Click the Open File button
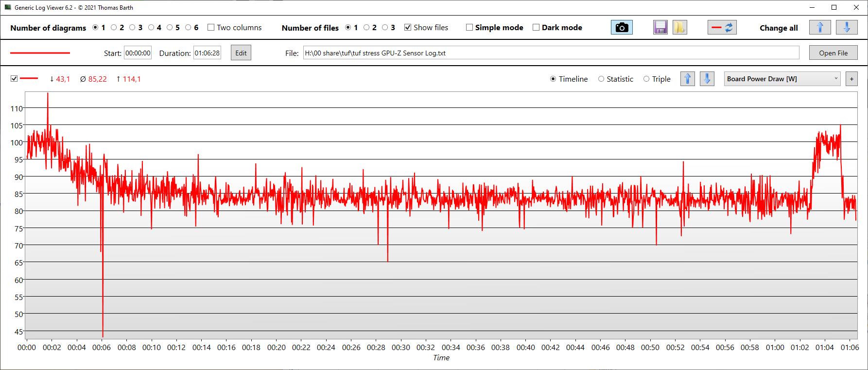 (x=833, y=53)
